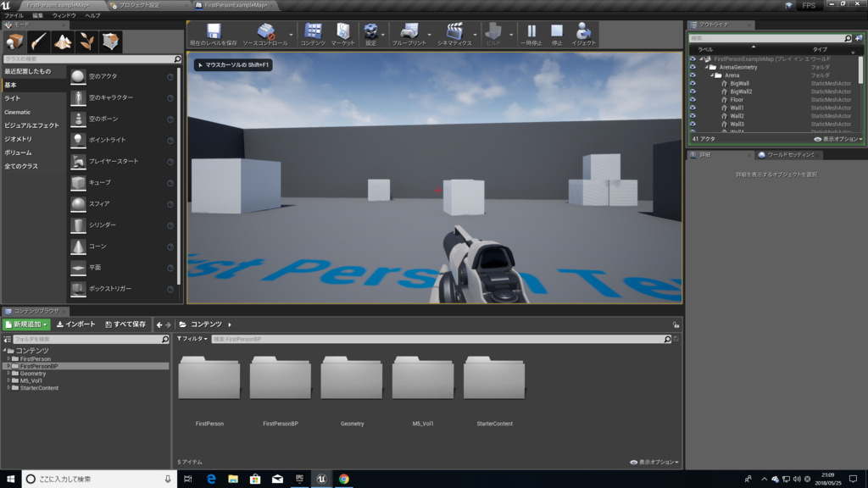Screen dimensions: 868x488
Task: Open the Blueprints toolbar button
Action: click(409, 34)
